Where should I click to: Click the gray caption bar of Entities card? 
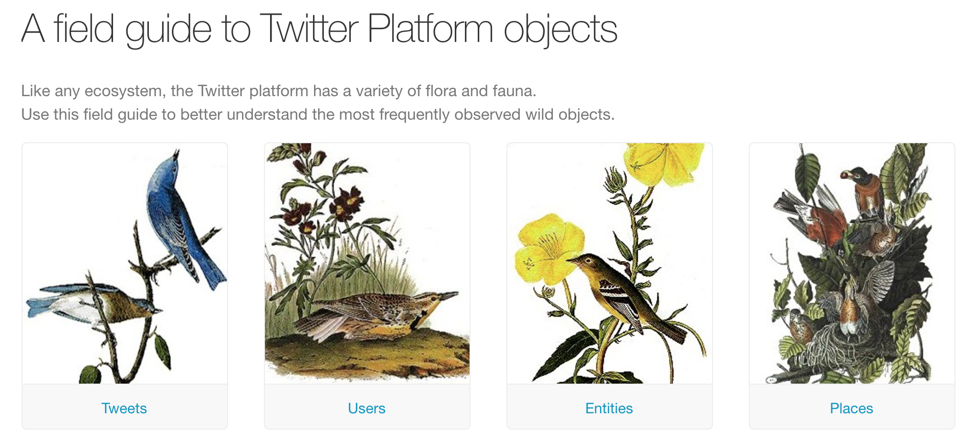(x=610, y=407)
